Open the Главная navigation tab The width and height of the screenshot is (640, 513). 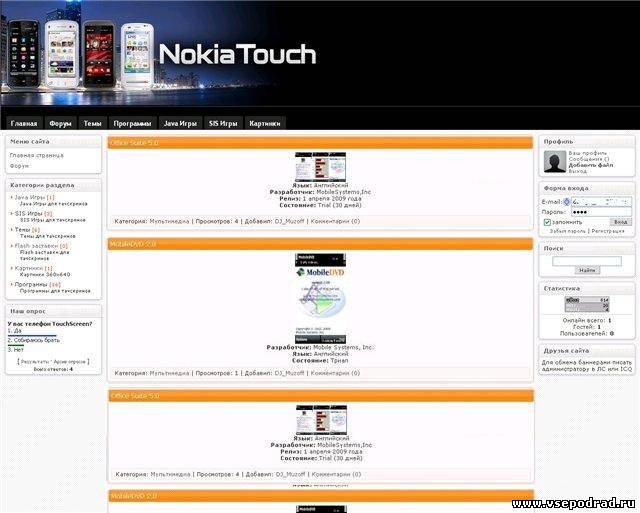[24, 123]
